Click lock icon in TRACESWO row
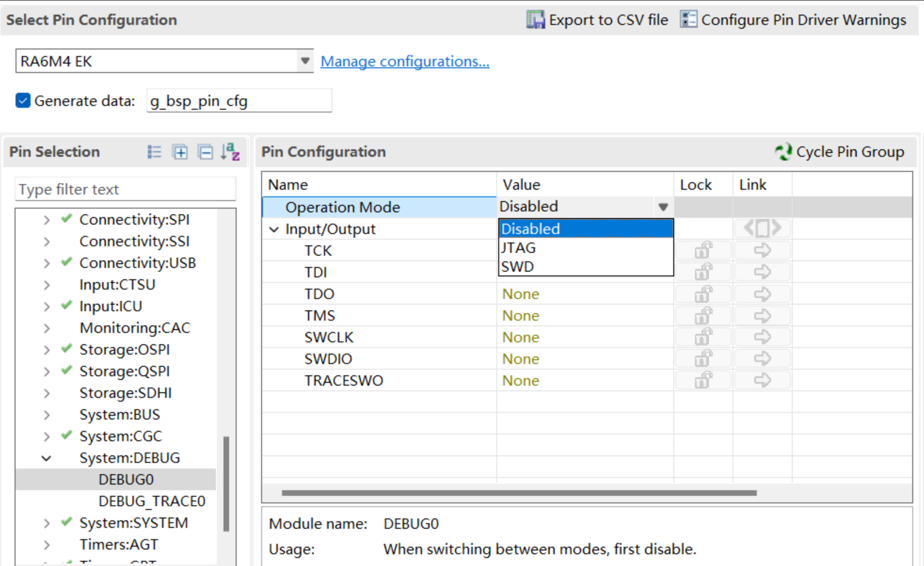Image resolution: width=924 pixels, height=566 pixels. [x=703, y=380]
